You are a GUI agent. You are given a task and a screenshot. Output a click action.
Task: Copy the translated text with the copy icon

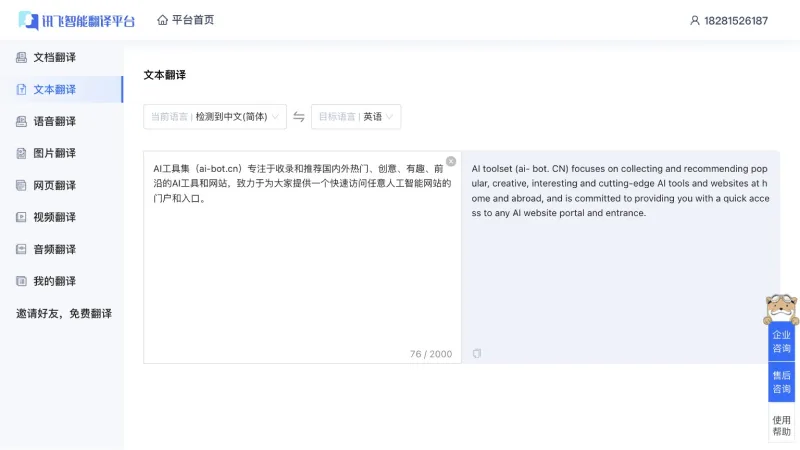pyautogui.click(x=477, y=353)
